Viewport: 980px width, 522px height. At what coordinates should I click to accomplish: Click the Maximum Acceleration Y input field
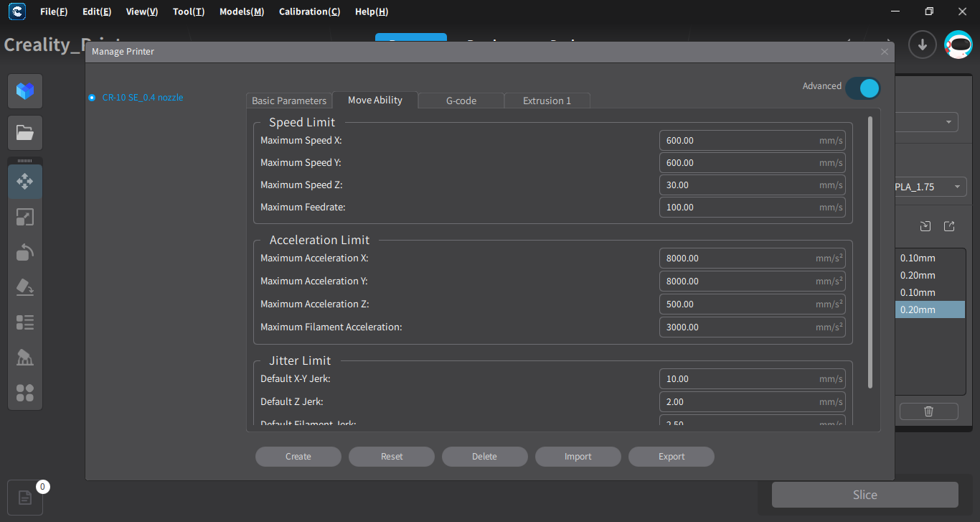coord(753,281)
